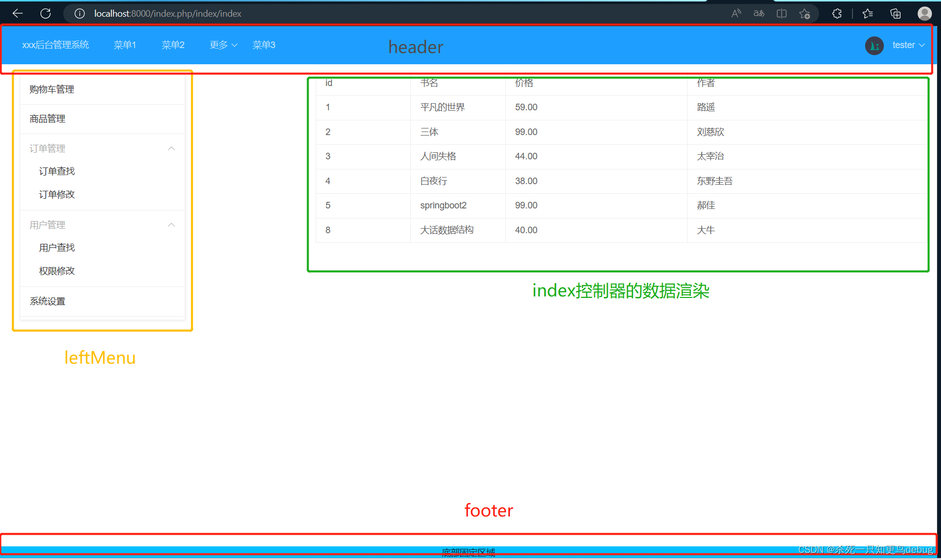
Task: Reload the page with the refresh icon
Action: tap(46, 14)
